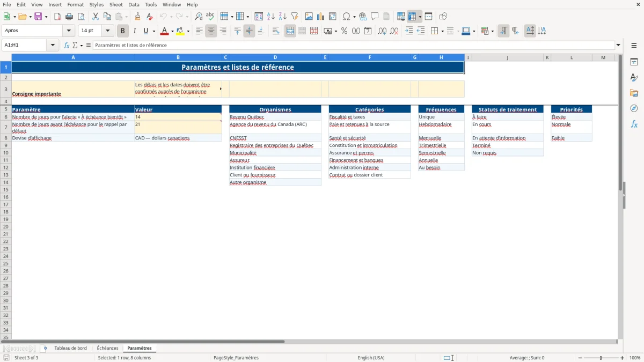
Task: Format as percent with % icon
Action: (344, 31)
